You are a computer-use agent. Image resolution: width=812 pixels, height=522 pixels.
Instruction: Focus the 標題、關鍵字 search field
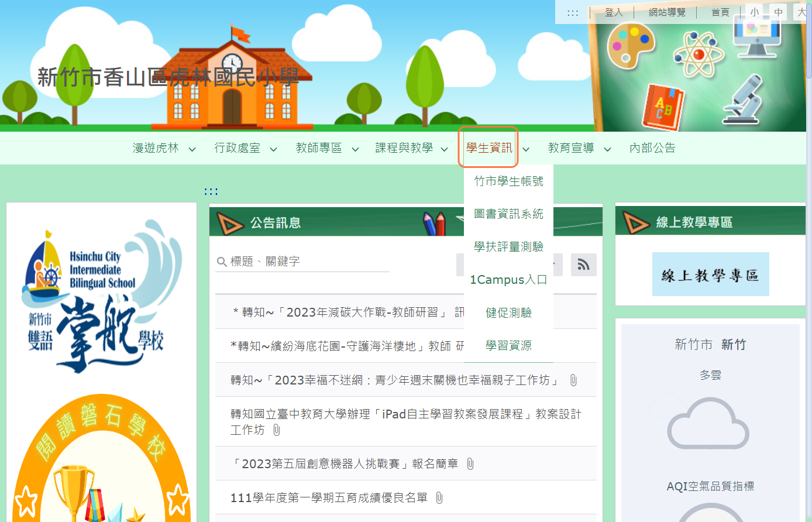click(x=302, y=262)
